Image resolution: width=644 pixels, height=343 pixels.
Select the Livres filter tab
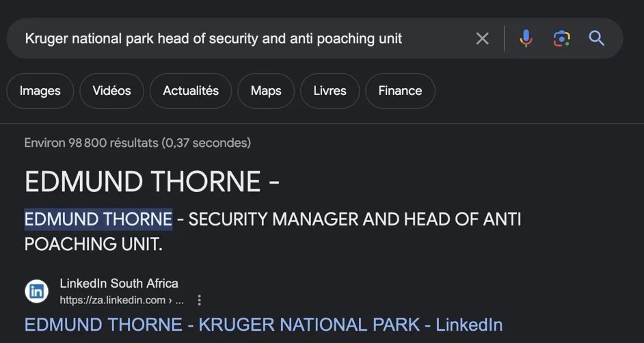(x=330, y=91)
